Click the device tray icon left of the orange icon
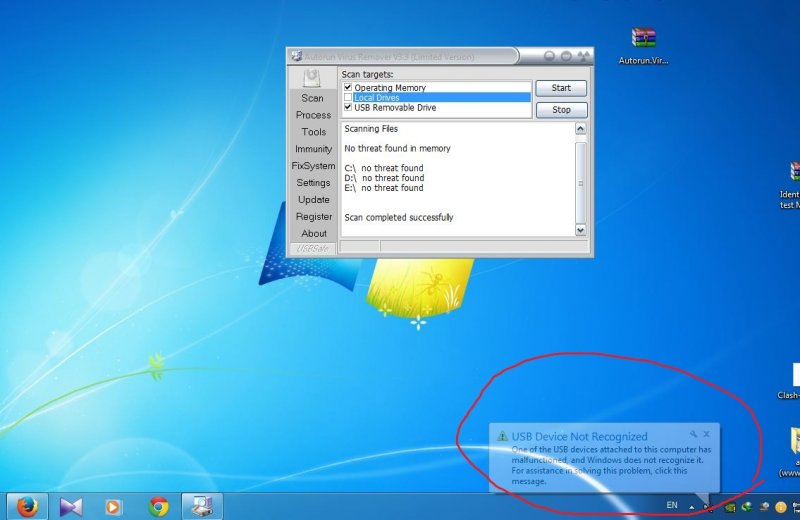 764,507
